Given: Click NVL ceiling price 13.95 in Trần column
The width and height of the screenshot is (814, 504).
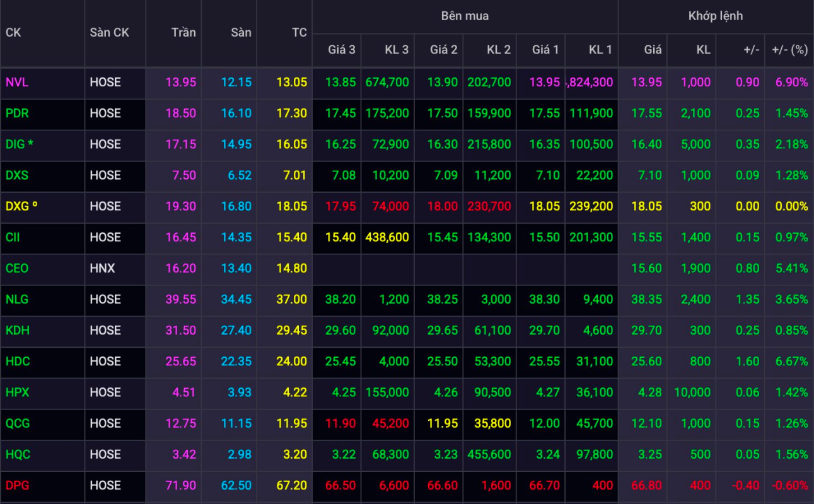Looking at the screenshot, I should (181, 82).
